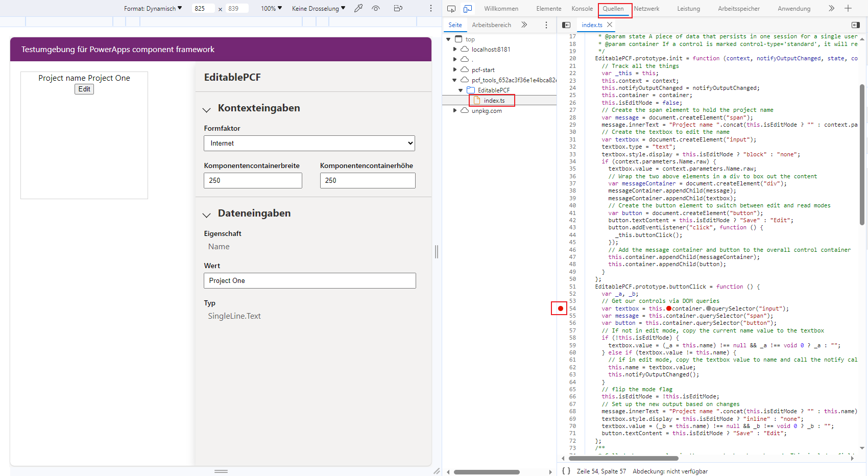Select the inspect element tool in DevTools
Image resolution: width=868 pixels, height=476 pixels.
(451, 9)
